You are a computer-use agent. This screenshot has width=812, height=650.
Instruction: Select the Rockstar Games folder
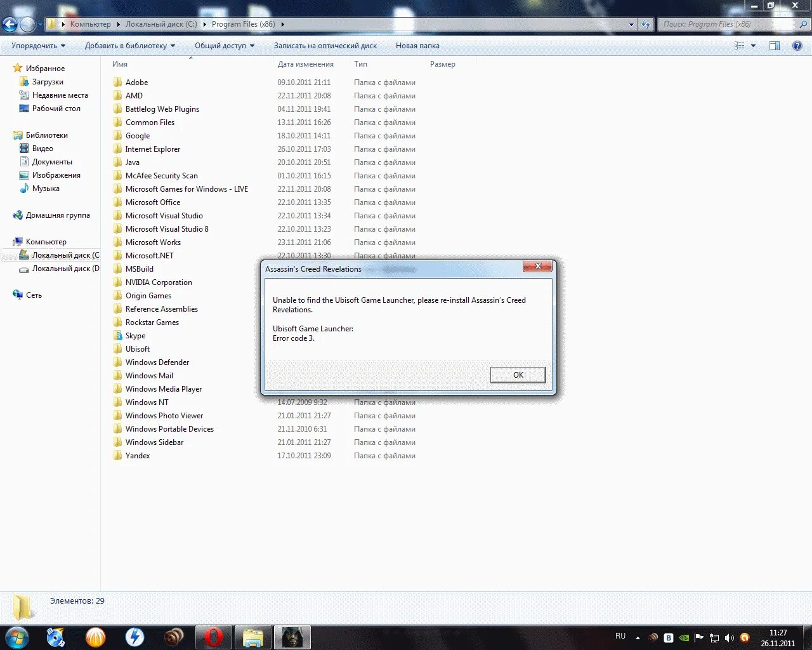click(152, 322)
